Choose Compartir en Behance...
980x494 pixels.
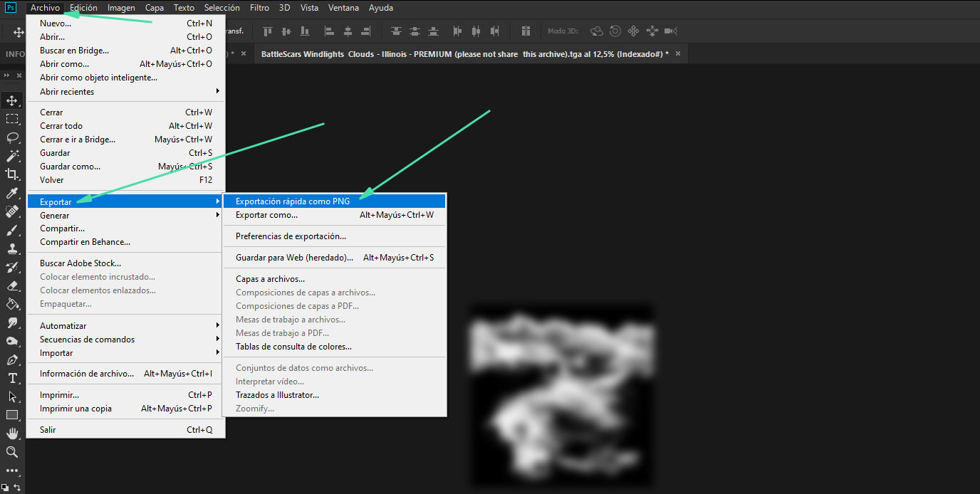click(126, 242)
